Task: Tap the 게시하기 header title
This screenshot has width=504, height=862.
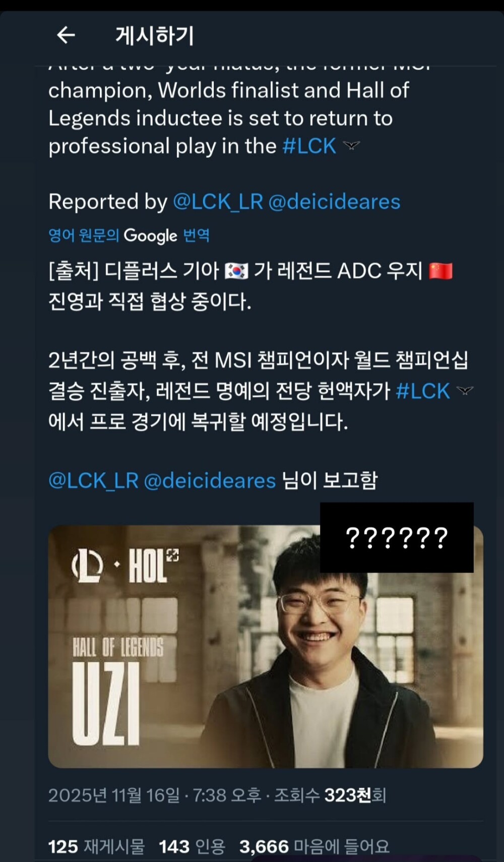Action: pos(155,36)
